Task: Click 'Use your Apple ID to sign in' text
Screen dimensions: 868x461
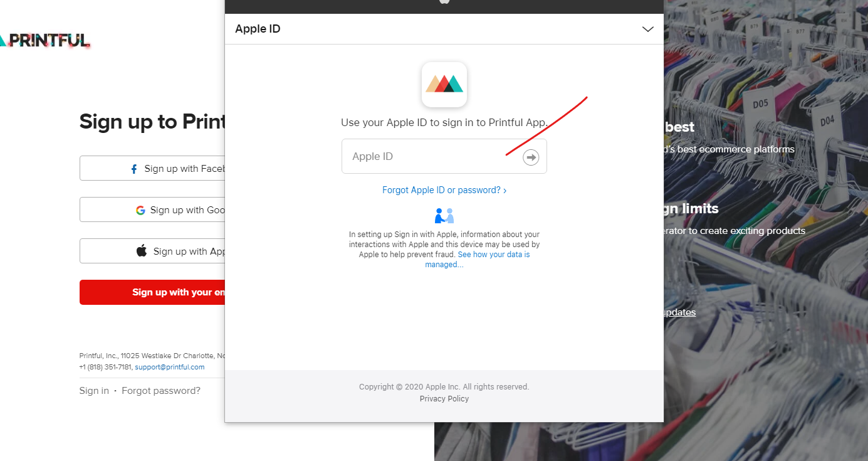Action: click(x=444, y=122)
